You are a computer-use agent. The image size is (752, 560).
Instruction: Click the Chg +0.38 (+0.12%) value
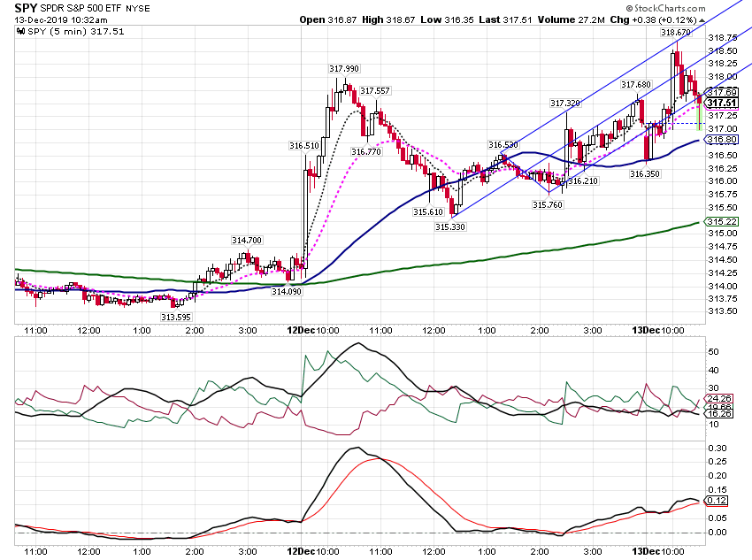(653, 20)
